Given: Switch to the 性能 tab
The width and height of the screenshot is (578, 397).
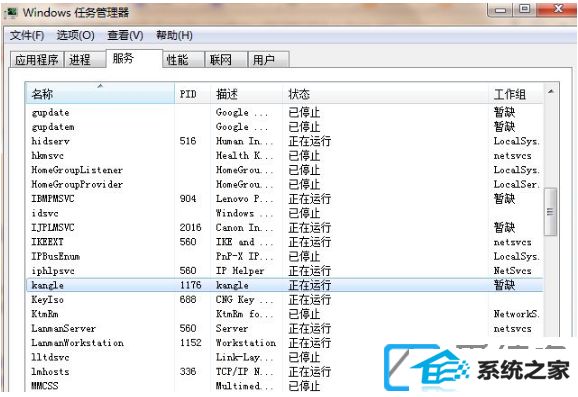Looking at the screenshot, I should (x=183, y=60).
